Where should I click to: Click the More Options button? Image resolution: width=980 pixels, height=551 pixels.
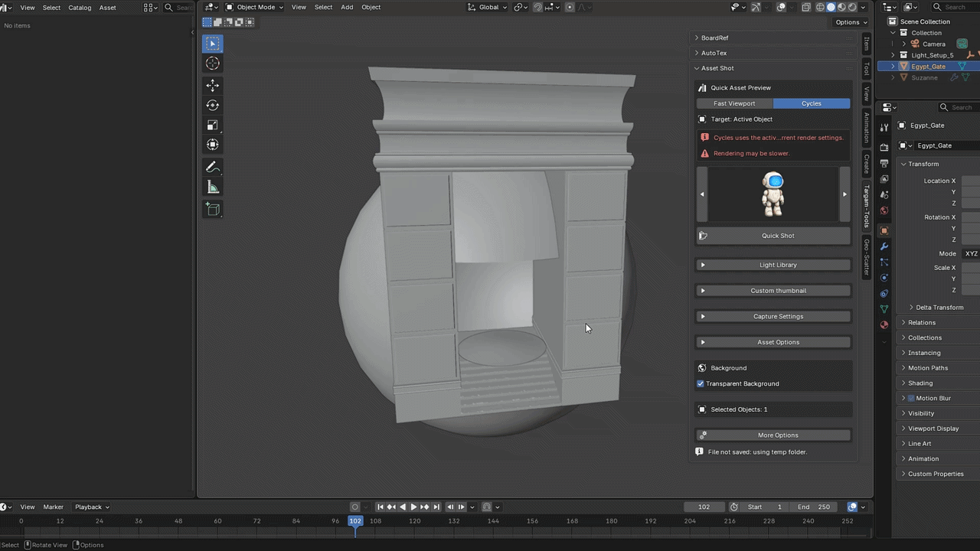pyautogui.click(x=773, y=435)
